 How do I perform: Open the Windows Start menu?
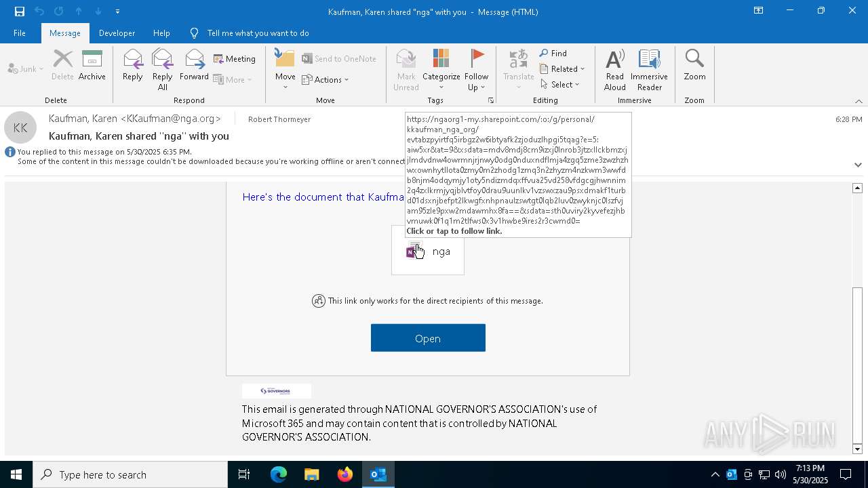coord(16,474)
